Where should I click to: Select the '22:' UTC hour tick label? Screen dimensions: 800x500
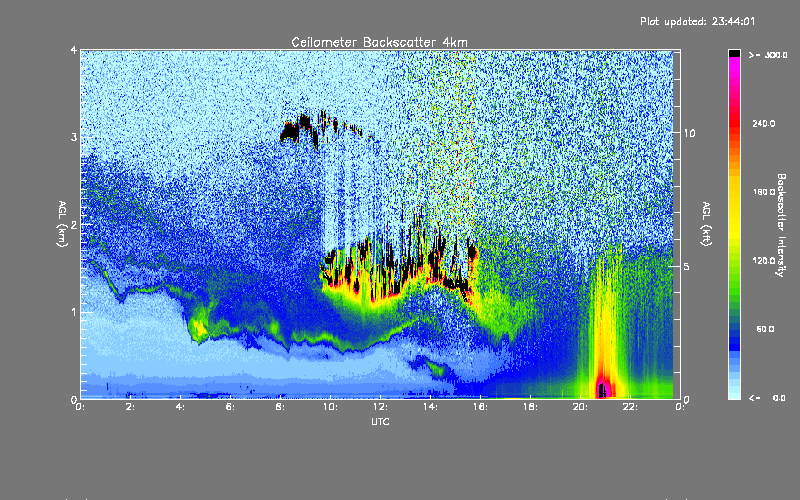click(x=630, y=407)
